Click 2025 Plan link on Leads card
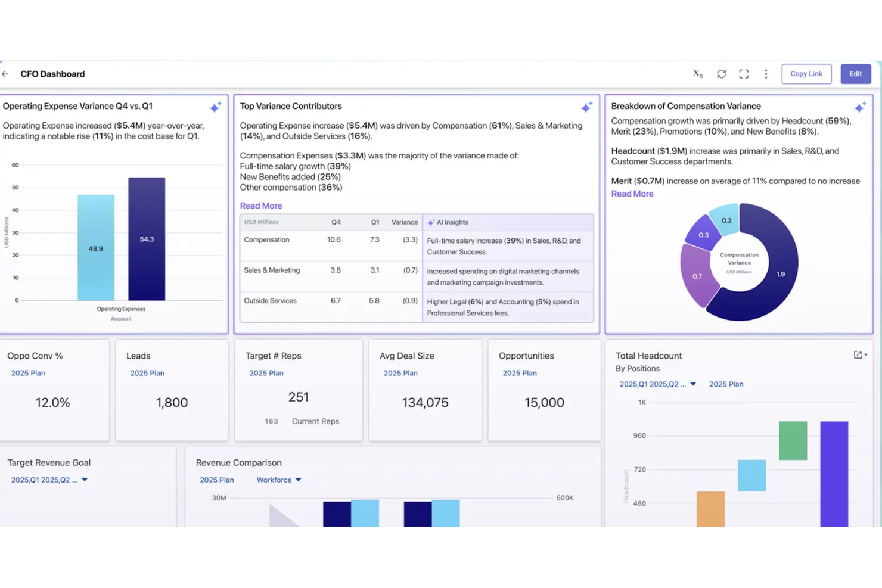The height and width of the screenshot is (588, 882). click(147, 373)
